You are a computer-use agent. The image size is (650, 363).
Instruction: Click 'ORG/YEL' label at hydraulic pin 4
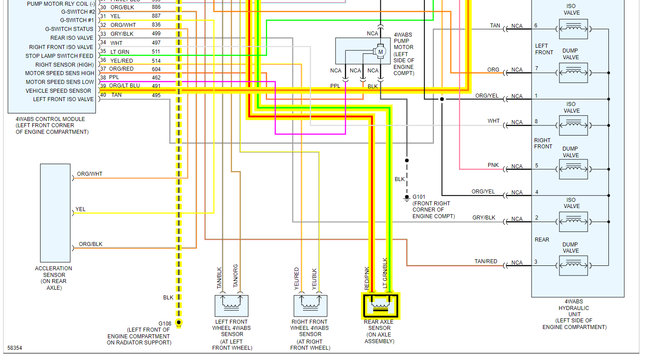tap(483, 191)
